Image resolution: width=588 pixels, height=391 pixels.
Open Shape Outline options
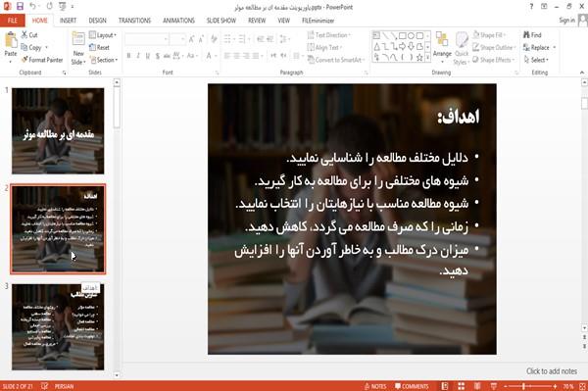click(x=494, y=47)
